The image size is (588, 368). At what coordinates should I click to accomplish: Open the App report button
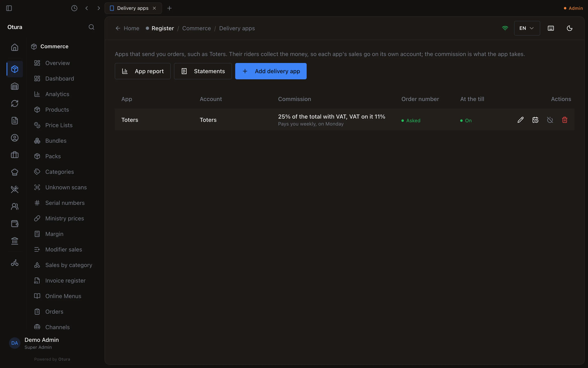pyautogui.click(x=143, y=71)
